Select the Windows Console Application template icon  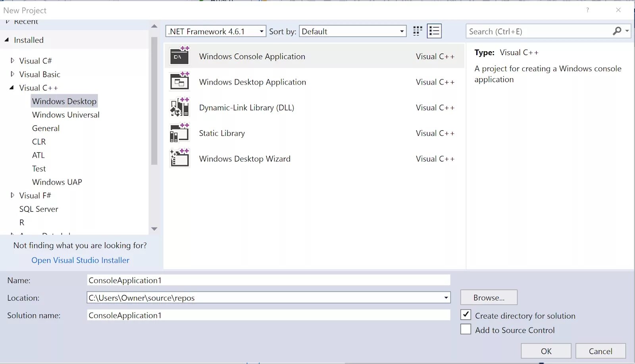179,56
